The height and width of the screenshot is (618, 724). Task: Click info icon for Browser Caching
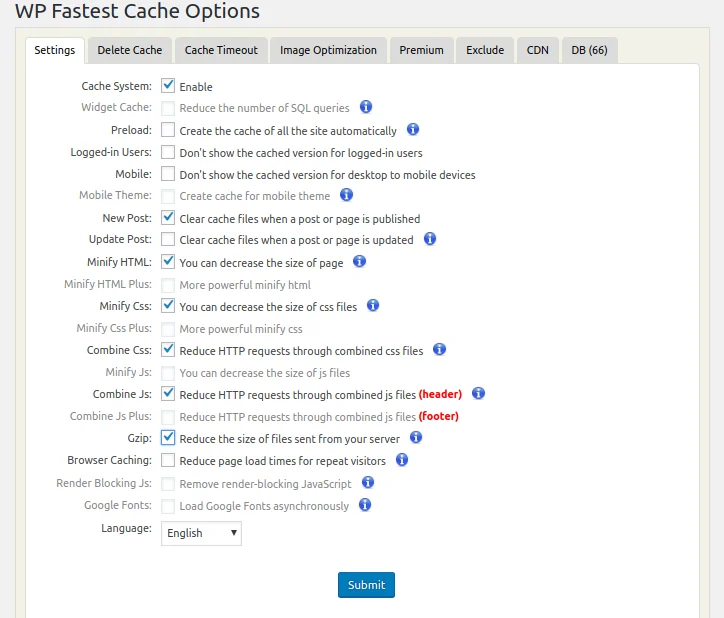click(402, 460)
